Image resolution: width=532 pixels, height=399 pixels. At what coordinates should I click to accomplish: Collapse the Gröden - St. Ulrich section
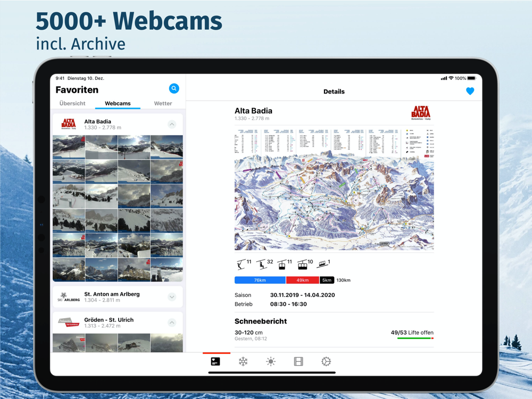(x=172, y=322)
